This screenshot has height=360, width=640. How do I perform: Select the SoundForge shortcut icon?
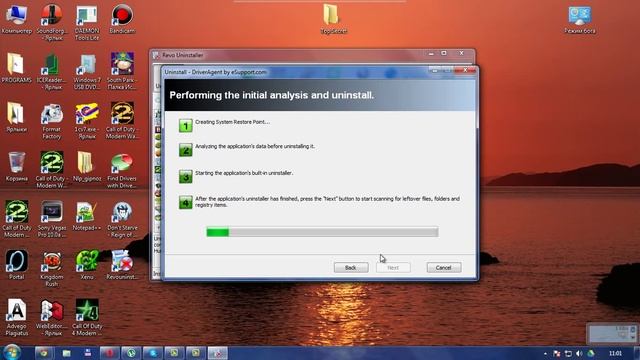tap(52, 22)
